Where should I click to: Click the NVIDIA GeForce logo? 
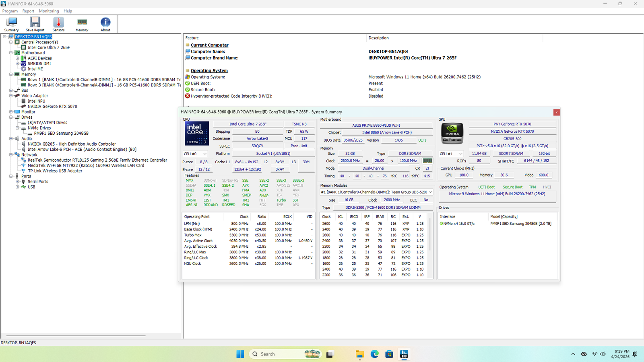452,133
